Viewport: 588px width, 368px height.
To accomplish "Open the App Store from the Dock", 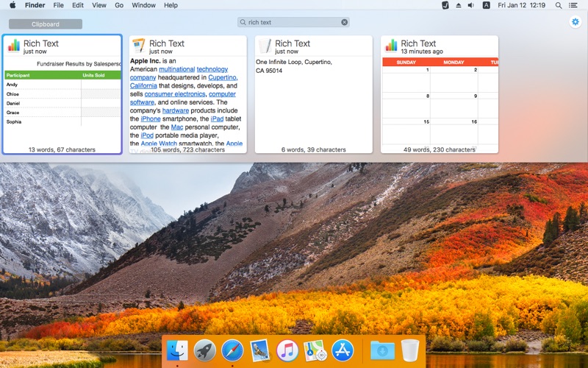I will point(343,350).
